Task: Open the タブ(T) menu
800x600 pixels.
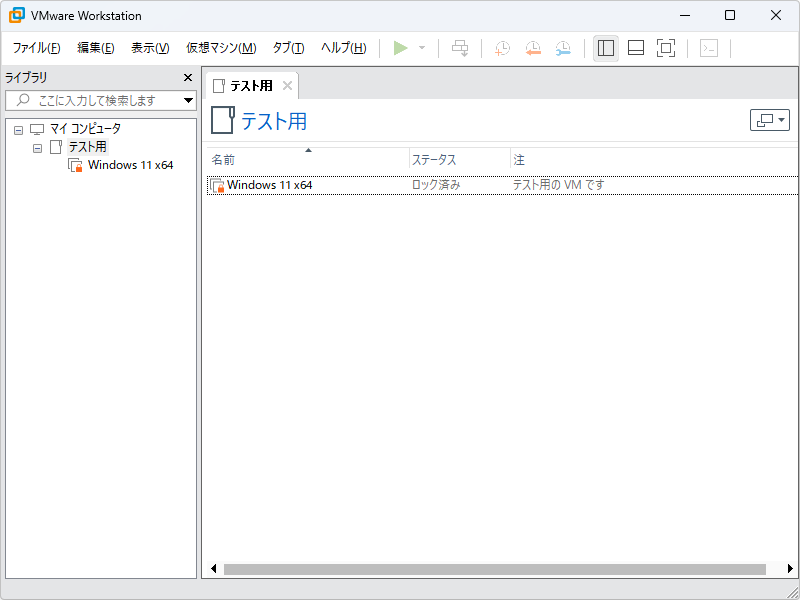Action: [x=288, y=48]
